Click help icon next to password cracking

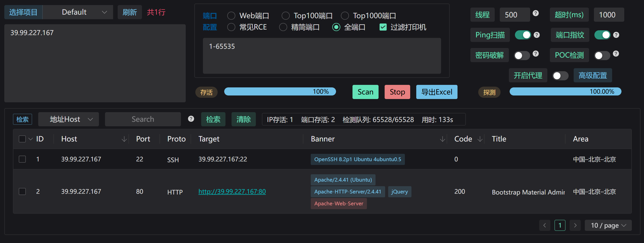click(x=535, y=54)
